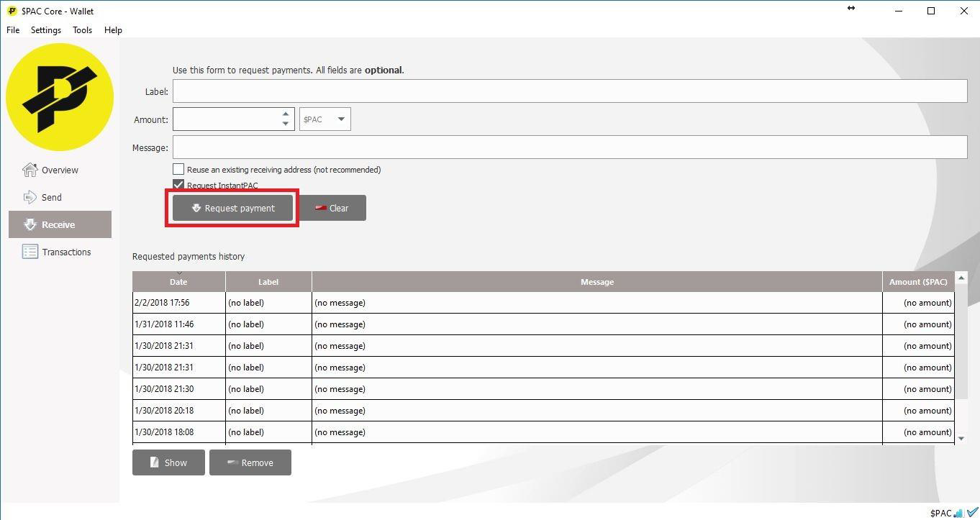Open the File menu
The image size is (980, 520).
(13, 30)
